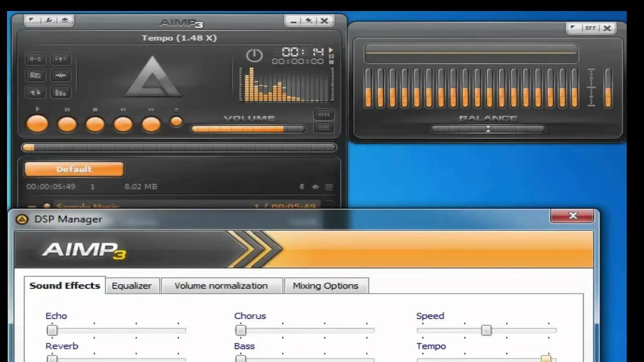Click the Reverb label
Viewport: 644px width, 362px height.
tap(62, 346)
